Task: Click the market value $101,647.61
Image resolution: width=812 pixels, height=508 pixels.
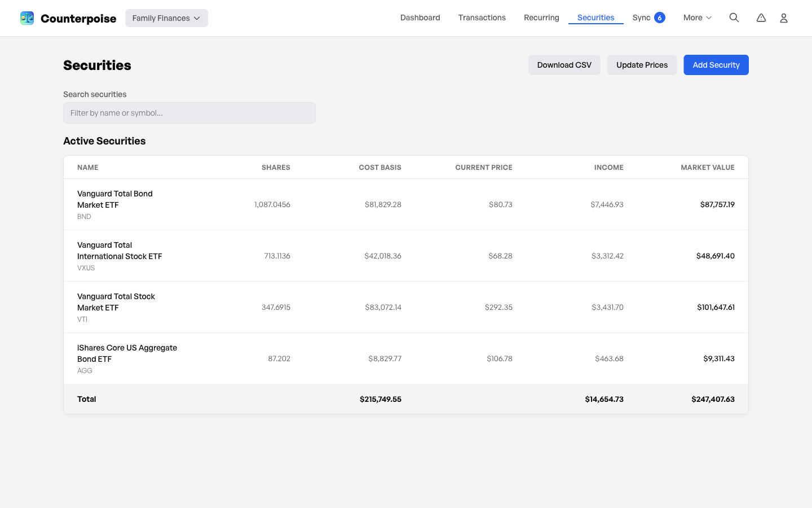Action: 716,307
